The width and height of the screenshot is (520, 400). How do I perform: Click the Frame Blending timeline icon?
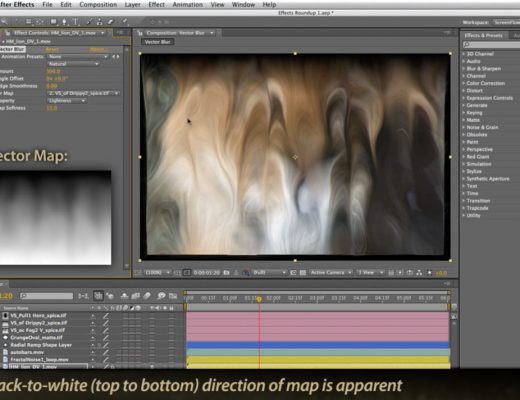[x=135, y=296]
